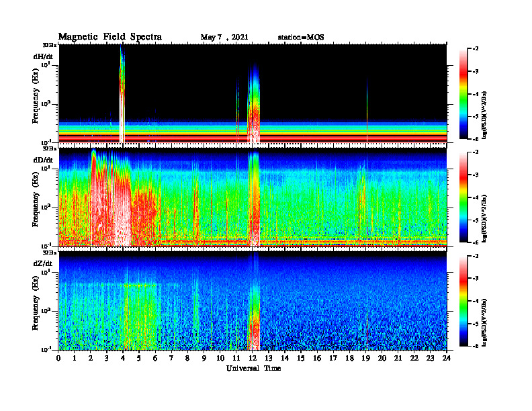
Task: Click the color bar beside the dZ/dt panel
Action: click(x=463, y=301)
